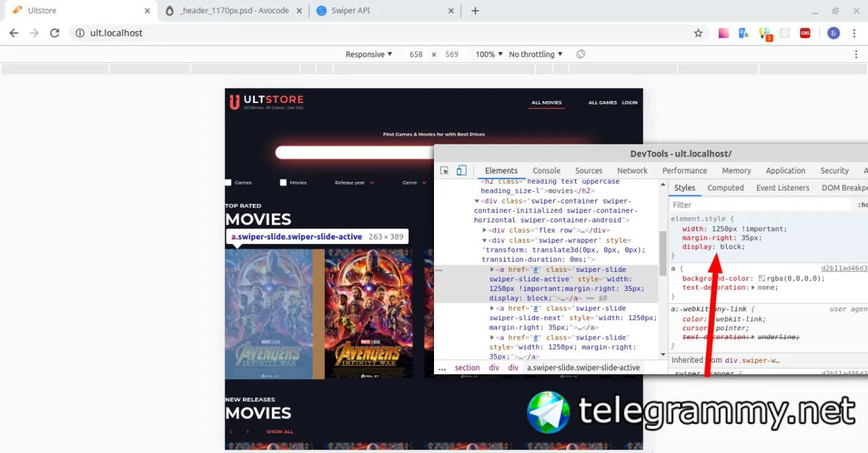Click the section breadcrumb in DevTools
The image size is (868, 453).
click(x=467, y=368)
